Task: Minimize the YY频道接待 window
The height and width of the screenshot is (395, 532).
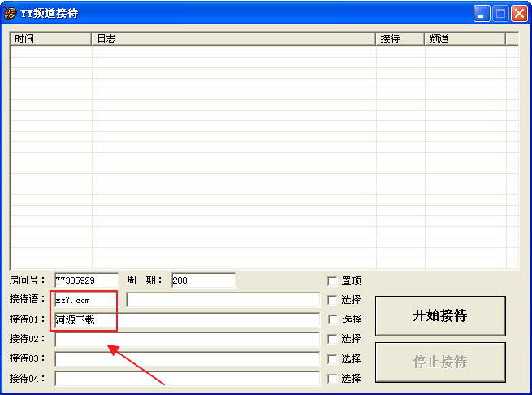Action: (x=482, y=14)
